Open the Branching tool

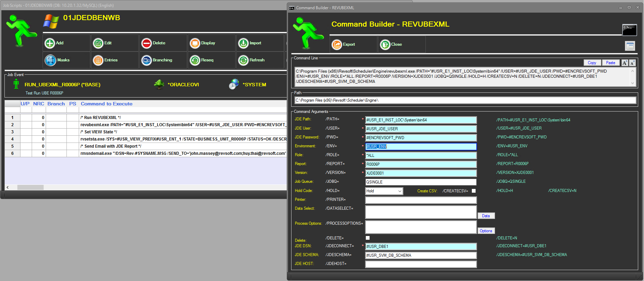coord(163,60)
